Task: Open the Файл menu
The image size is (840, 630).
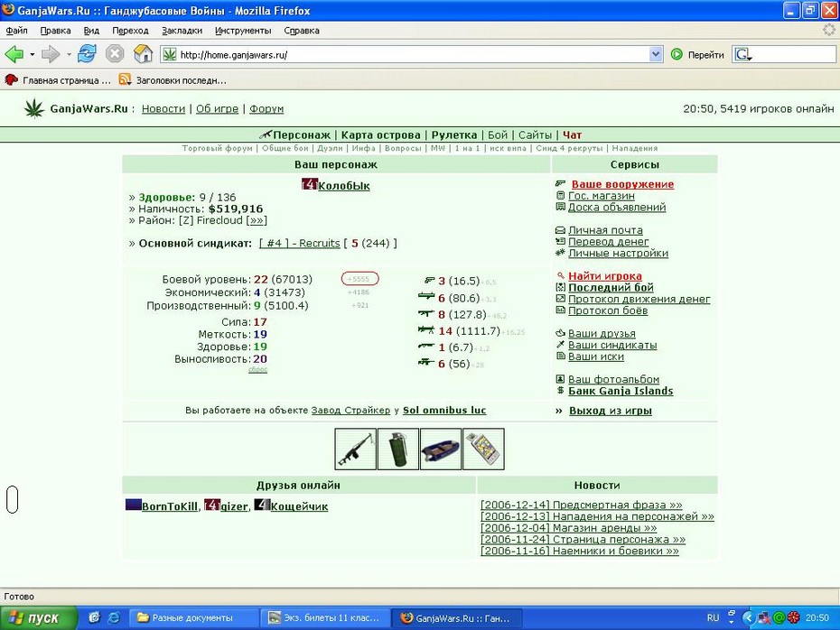Action: tap(16, 31)
